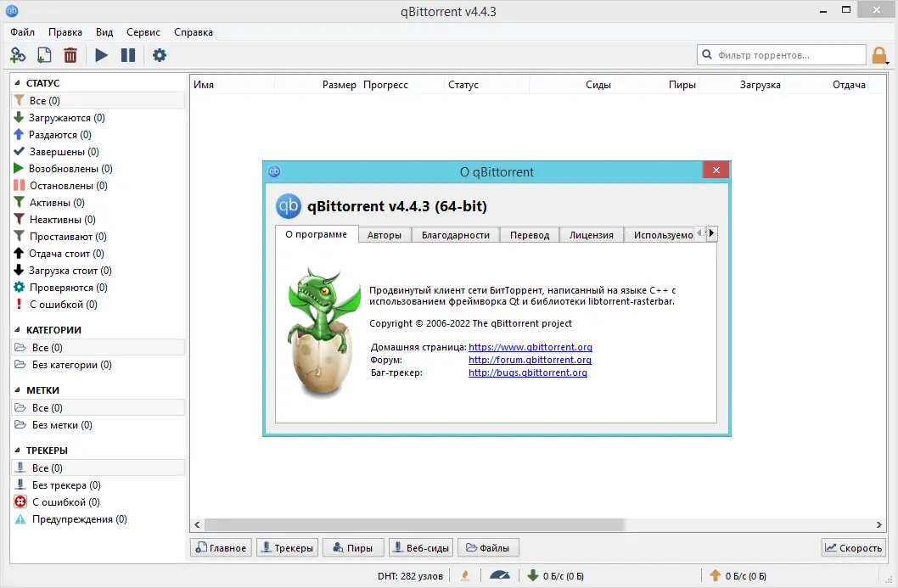The height and width of the screenshot is (588, 898).
Task: Click right arrow to show more About tabs
Action: tap(711, 233)
